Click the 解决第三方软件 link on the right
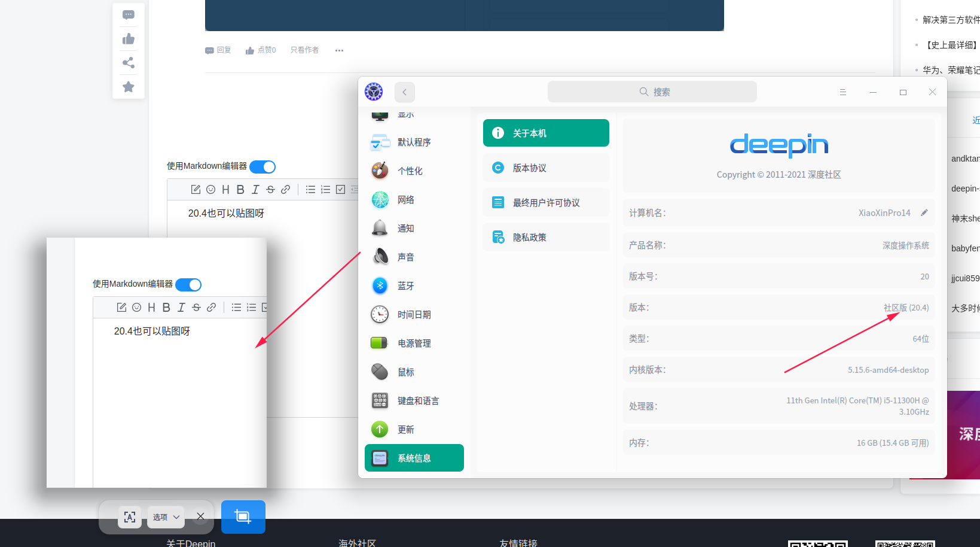 (x=951, y=20)
